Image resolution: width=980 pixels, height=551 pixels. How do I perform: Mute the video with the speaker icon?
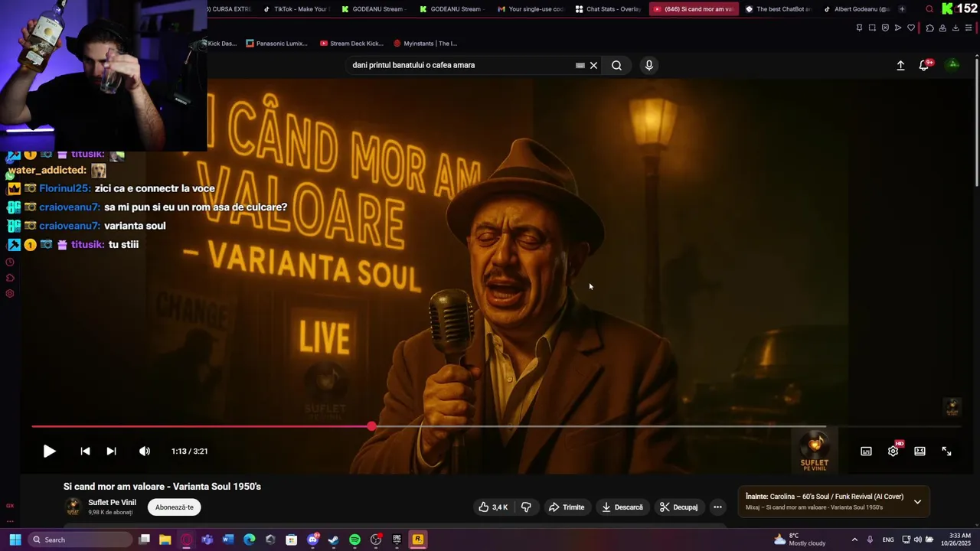point(145,452)
